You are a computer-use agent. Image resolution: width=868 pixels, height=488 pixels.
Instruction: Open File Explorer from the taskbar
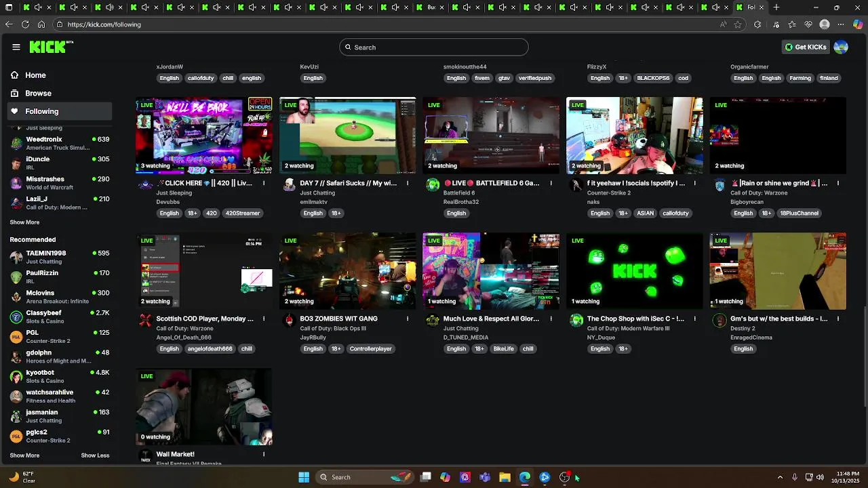tap(505, 477)
